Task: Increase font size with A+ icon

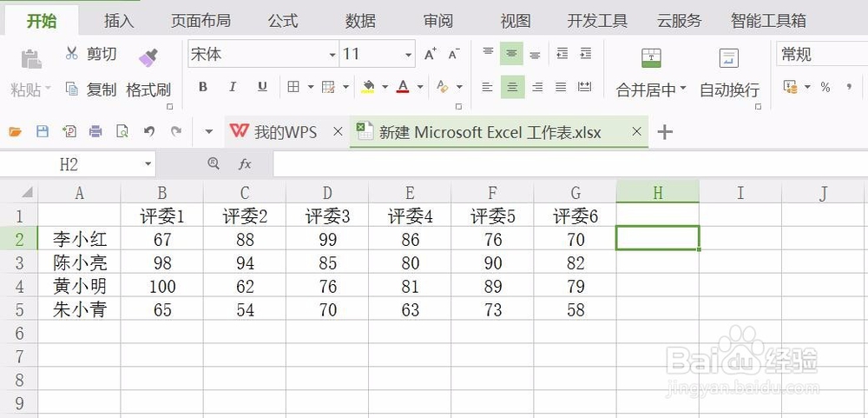Action: [431, 55]
